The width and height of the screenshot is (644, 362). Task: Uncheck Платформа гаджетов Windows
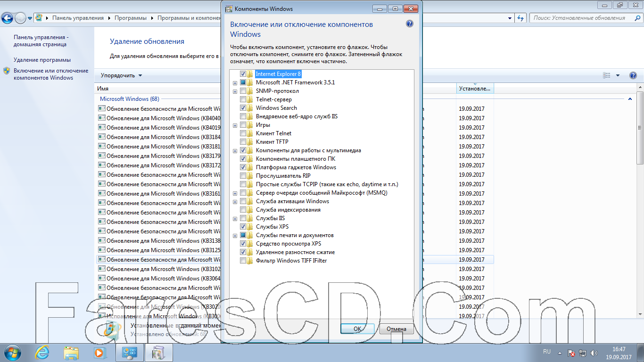pyautogui.click(x=243, y=167)
